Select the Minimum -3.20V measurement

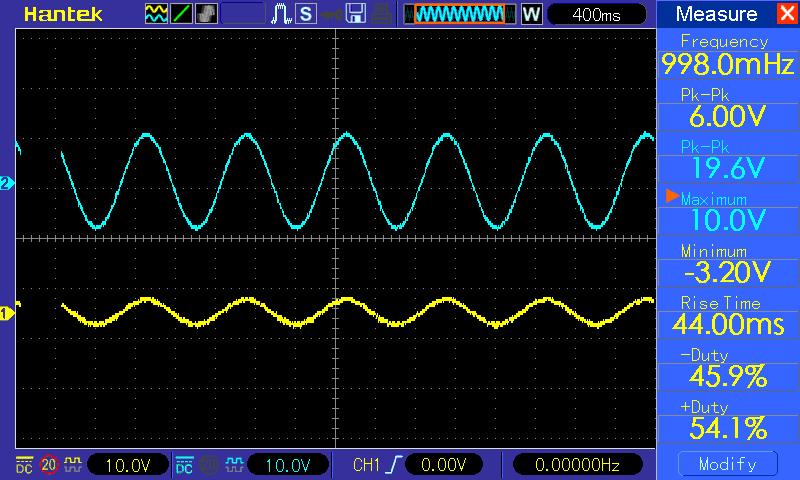pyautogui.click(x=728, y=264)
